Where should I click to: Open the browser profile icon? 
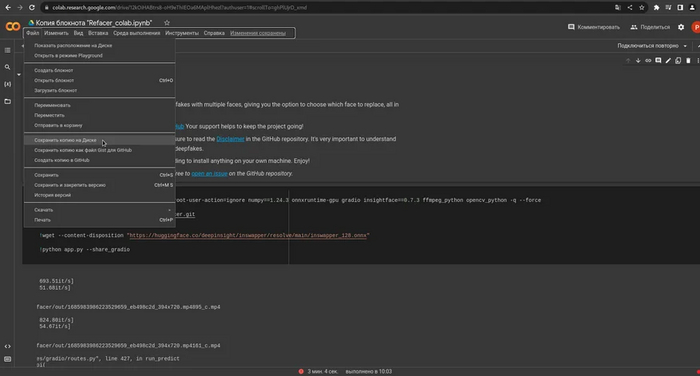(x=692, y=8)
